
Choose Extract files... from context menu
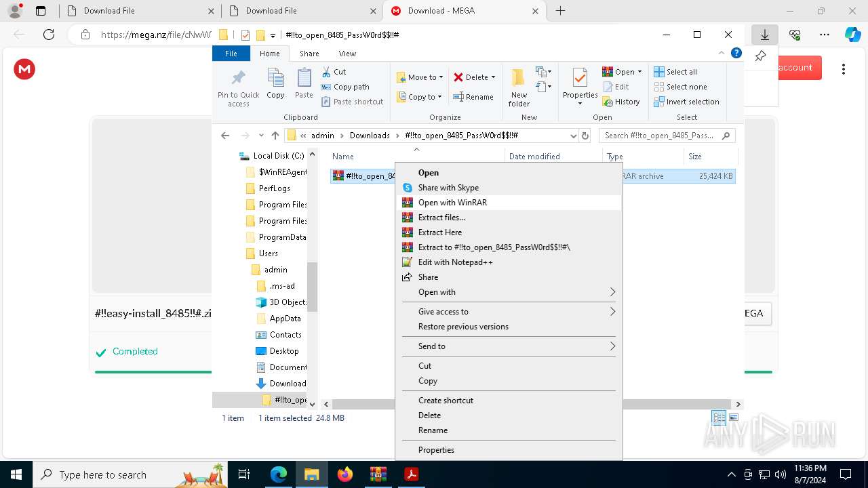tap(509, 218)
